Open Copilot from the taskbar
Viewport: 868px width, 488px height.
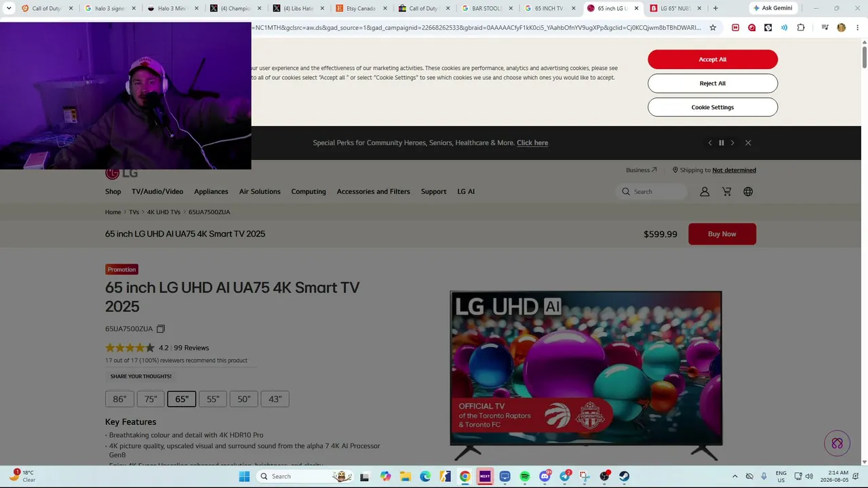[x=385, y=476]
